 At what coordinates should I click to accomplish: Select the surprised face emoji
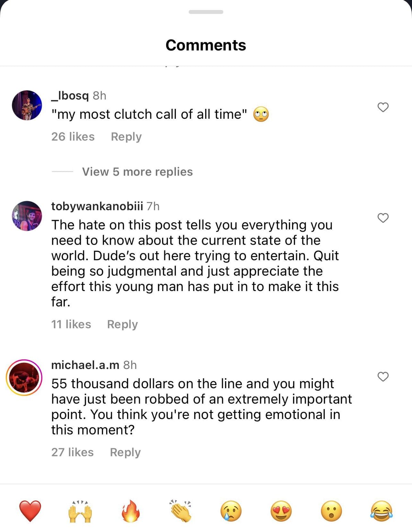tap(331, 511)
